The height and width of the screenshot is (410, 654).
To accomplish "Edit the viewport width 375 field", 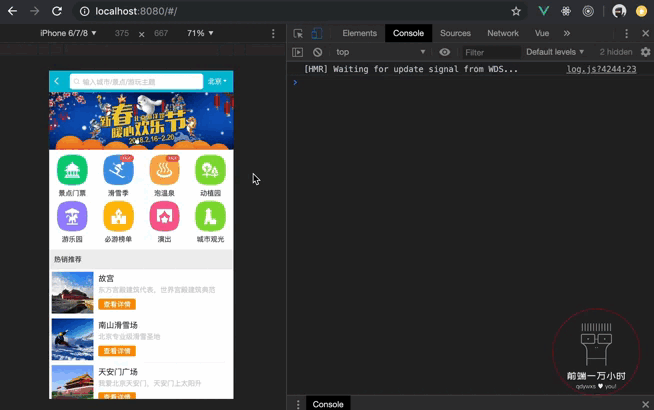I will [122, 33].
